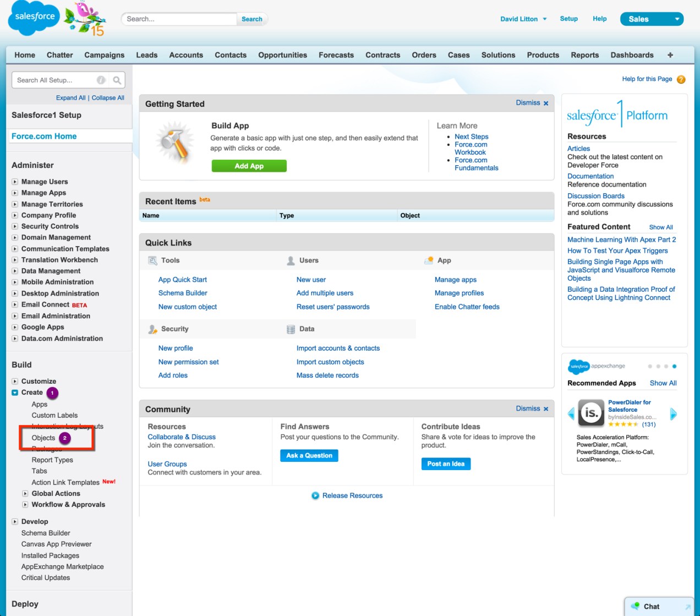The image size is (700, 616).
Task: Click the Help for this Page question mark icon
Action: [x=681, y=79]
